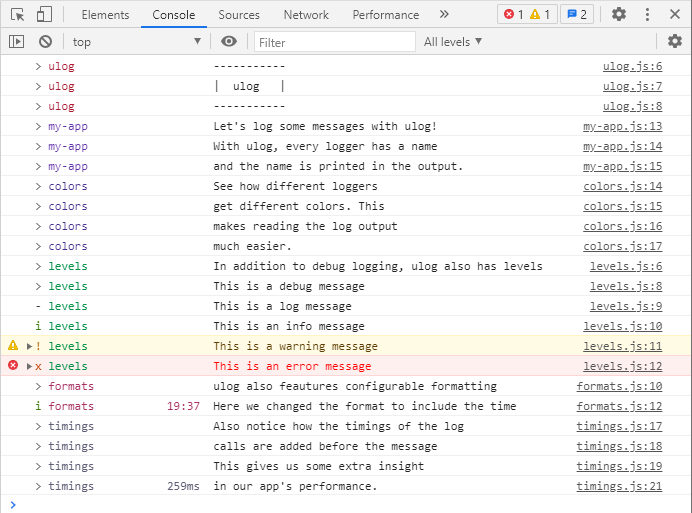
Task: Switch to the Sources tab
Action: (x=239, y=15)
